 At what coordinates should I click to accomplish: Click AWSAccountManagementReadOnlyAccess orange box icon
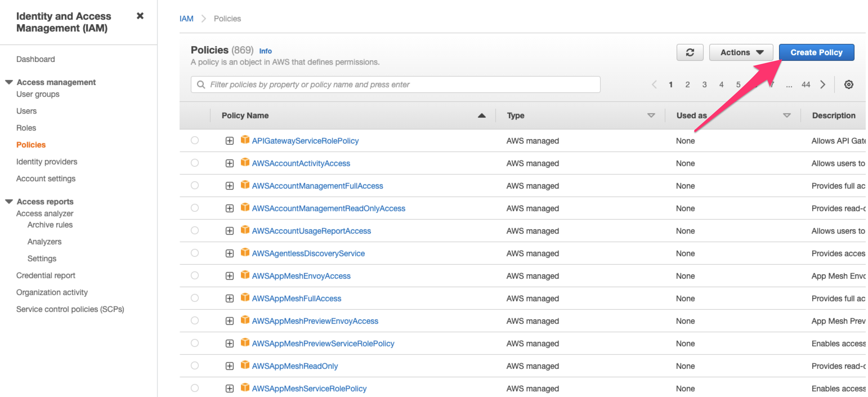[245, 208]
